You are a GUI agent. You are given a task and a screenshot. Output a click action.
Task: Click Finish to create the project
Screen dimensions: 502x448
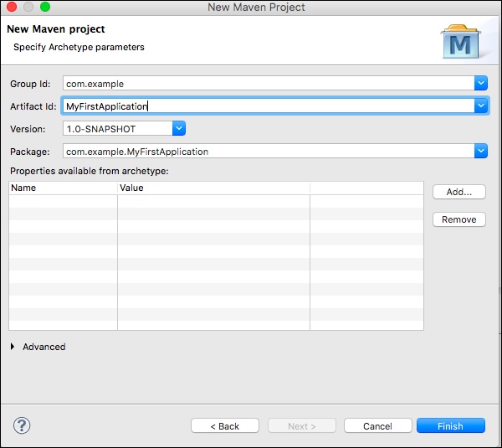[x=450, y=426]
